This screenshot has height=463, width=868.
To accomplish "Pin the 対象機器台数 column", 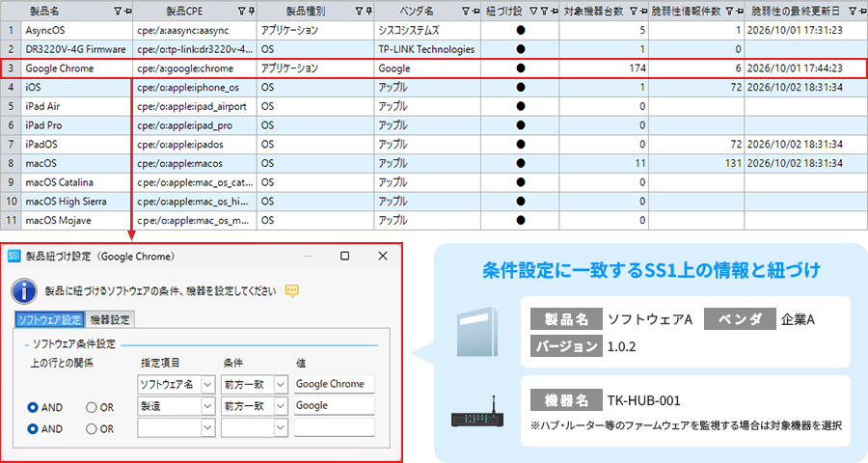I will tap(644, 11).
